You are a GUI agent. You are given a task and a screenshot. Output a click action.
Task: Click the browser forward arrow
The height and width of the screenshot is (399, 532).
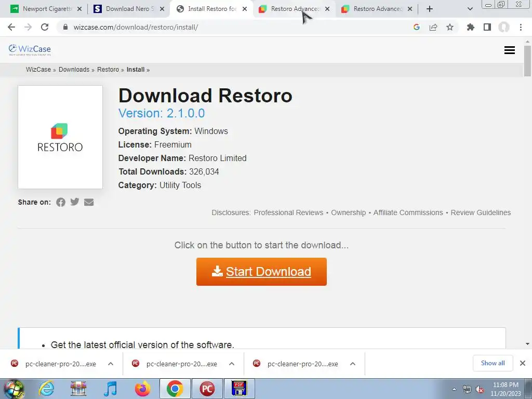(x=28, y=27)
